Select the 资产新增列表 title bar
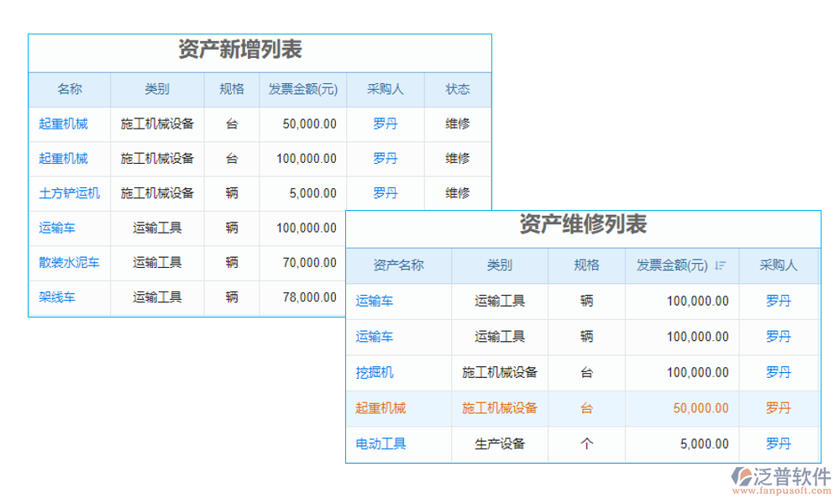Screen dimensions: 840x504 (x=239, y=49)
